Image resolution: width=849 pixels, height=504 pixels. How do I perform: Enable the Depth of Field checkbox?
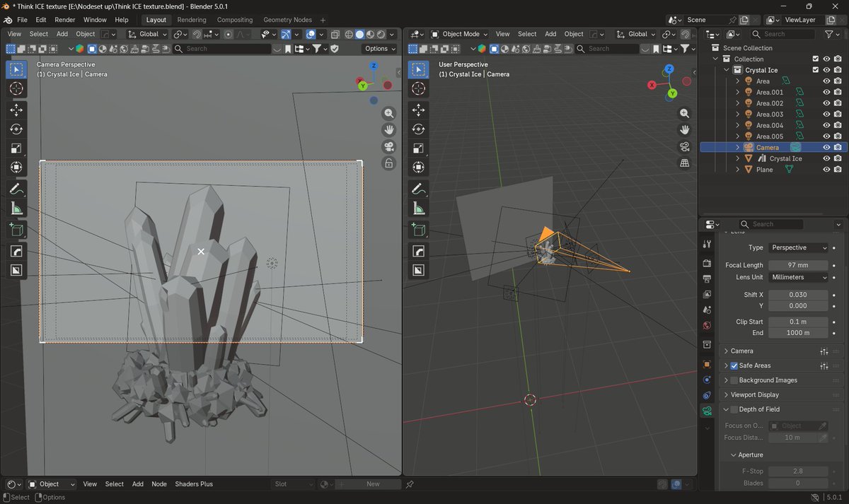(x=734, y=409)
